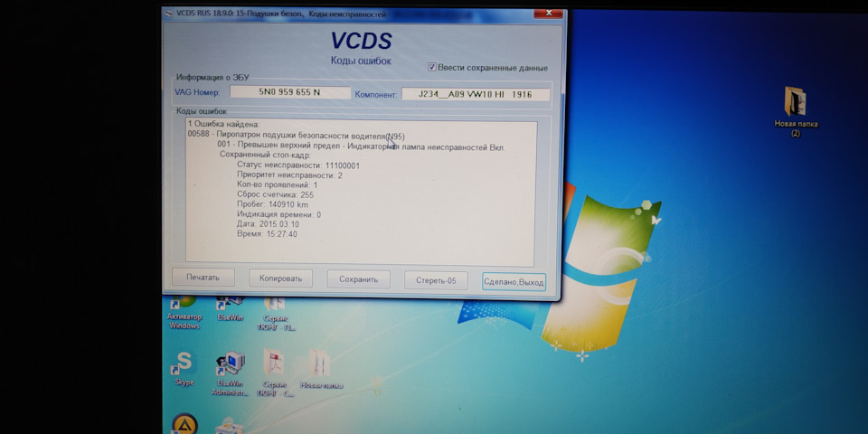Select the Время: 15:27:40 line
The image size is (868, 434).
267,234
